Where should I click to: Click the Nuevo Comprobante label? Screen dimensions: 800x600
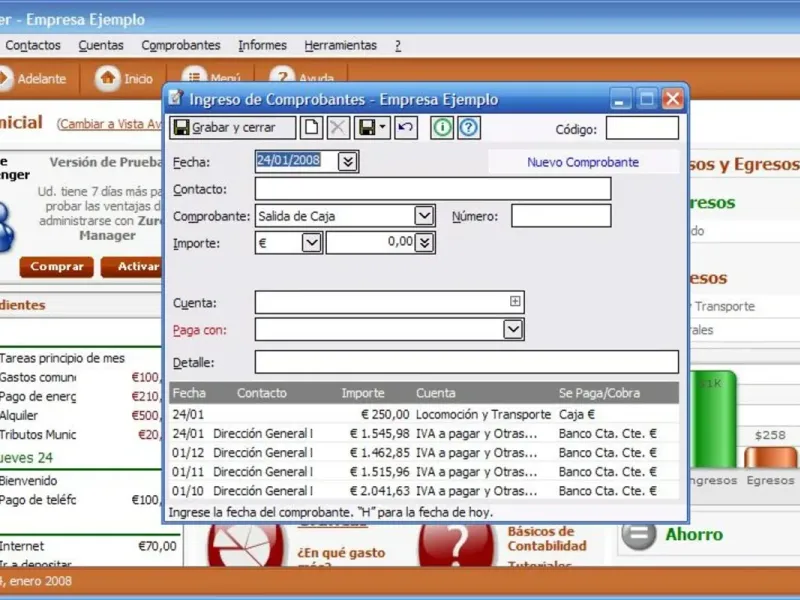pos(583,162)
